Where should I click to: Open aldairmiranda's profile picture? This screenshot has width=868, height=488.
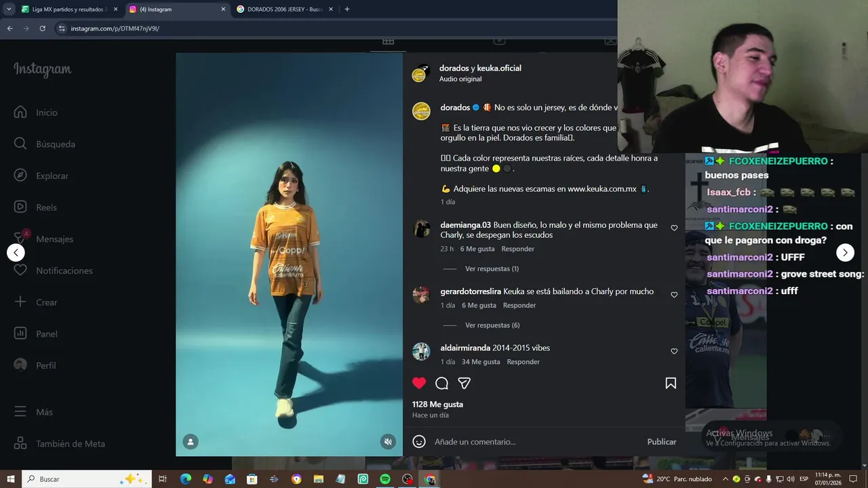pyautogui.click(x=422, y=352)
